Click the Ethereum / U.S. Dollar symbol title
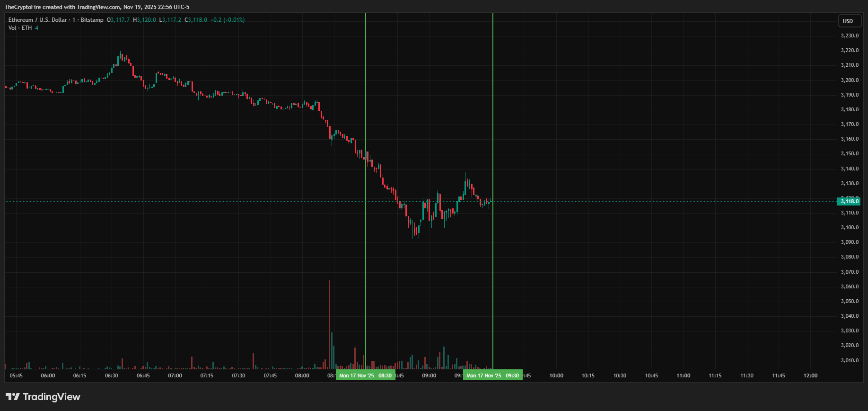The width and height of the screenshot is (868, 411). 38,20
